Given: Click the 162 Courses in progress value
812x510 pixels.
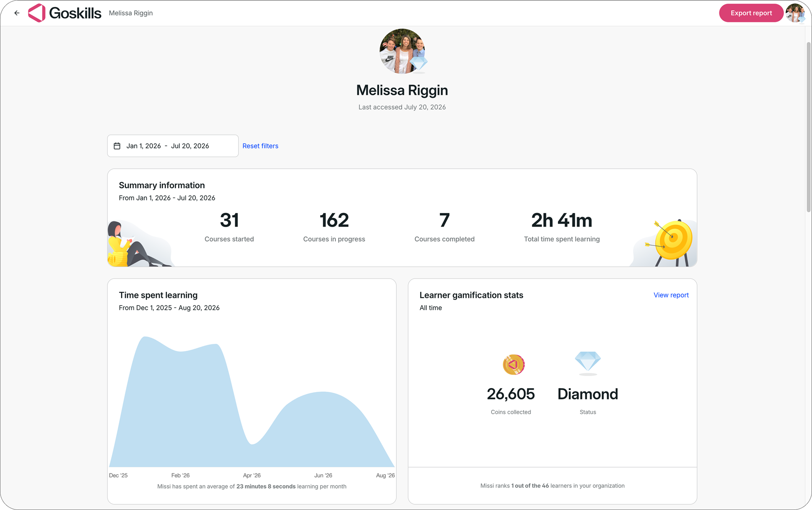Looking at the screenshot, I should 334,220.
